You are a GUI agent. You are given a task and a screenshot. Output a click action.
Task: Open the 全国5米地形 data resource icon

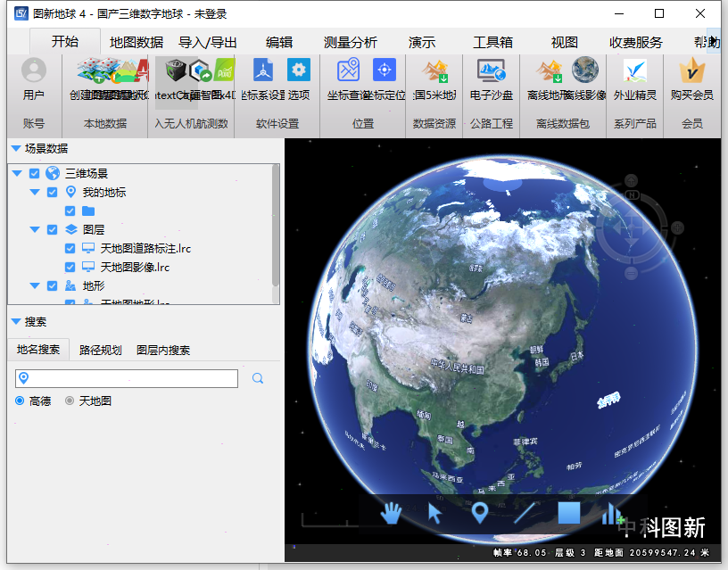(x=435, y=70)
